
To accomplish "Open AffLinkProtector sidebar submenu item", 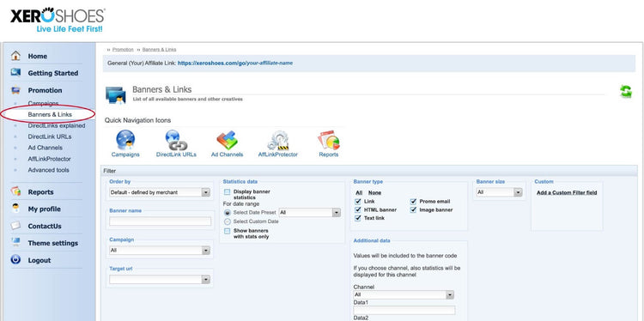I will click(x=49, y=159).
